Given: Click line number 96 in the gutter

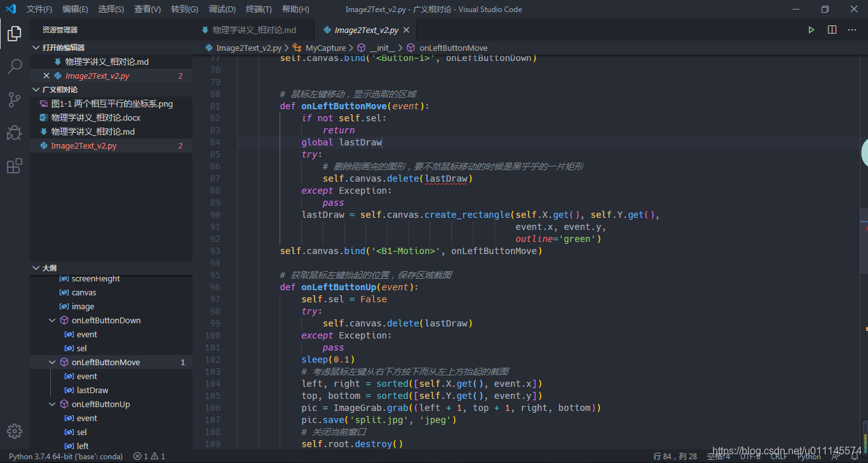Looking at the screenshot, I should [x=215, y=287].
